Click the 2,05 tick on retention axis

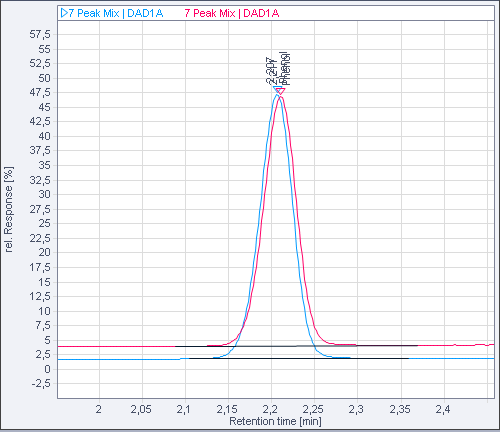(x=141, y=409)
